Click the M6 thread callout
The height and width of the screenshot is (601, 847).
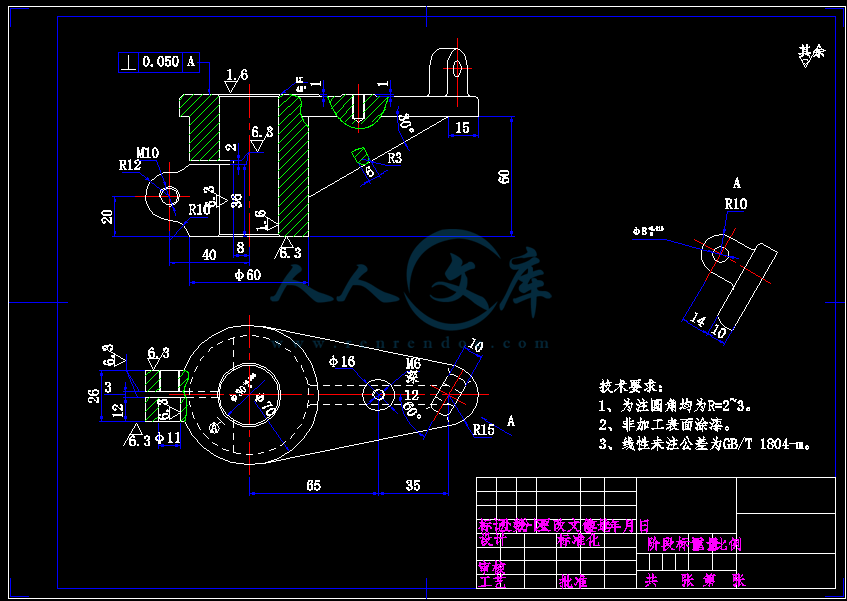tap(412, 364)
